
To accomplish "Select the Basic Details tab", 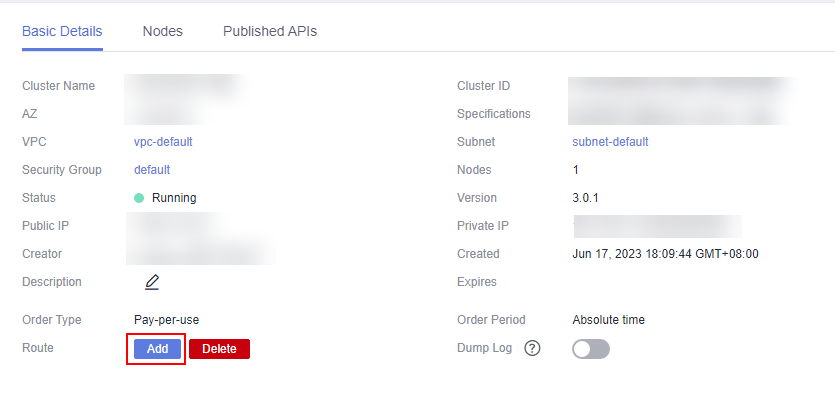I will pyautogui.click(x=62, y=31).
